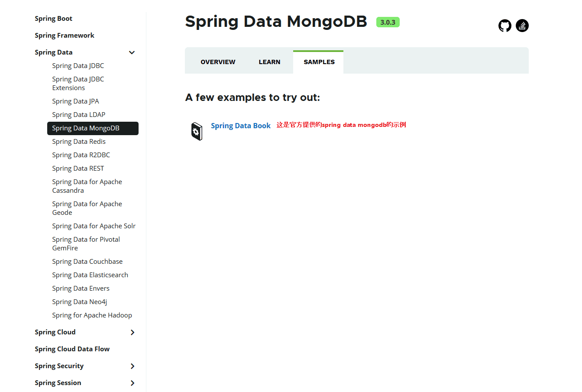Select Spring Data Redis in sidebar
The image size is (582, 392).
79,142
